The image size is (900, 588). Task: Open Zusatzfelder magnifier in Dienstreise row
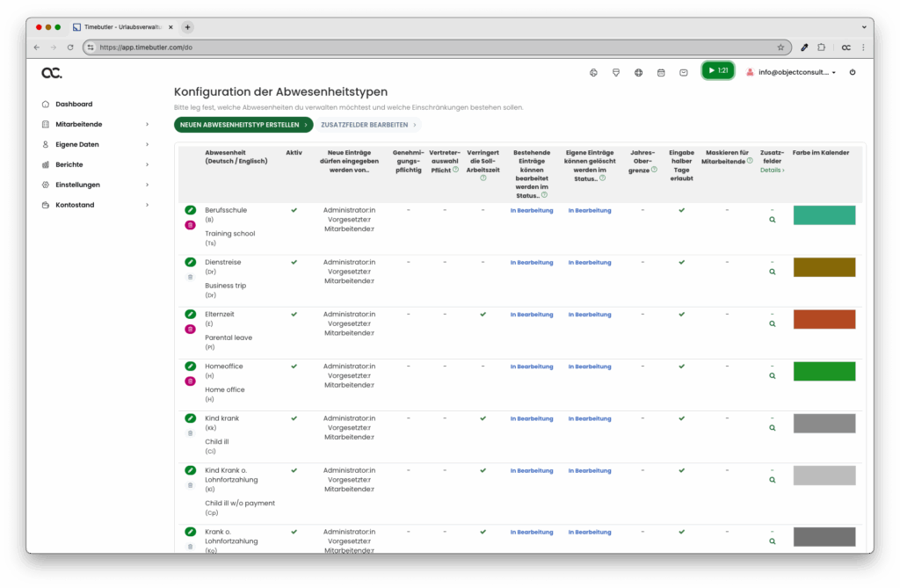[772, 272]
